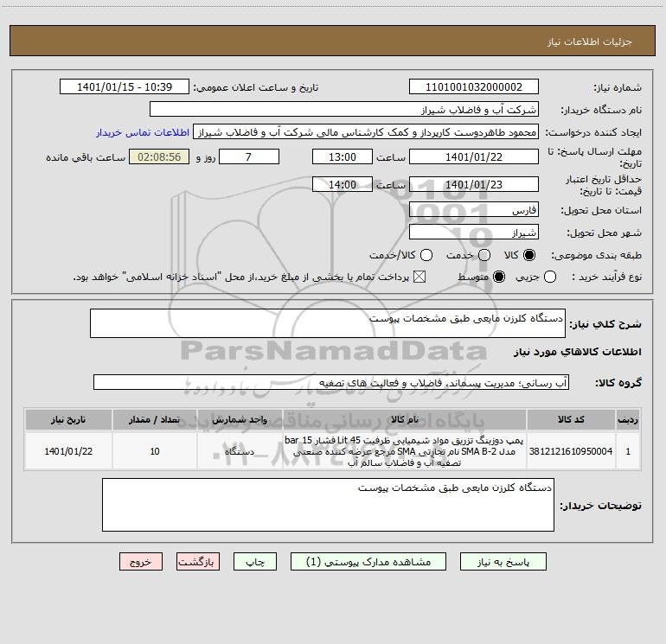The width and height of the screenshot is (666, 644).
Task: Click product code cell 381212161095​0004
Action: (x=571, y=451)
